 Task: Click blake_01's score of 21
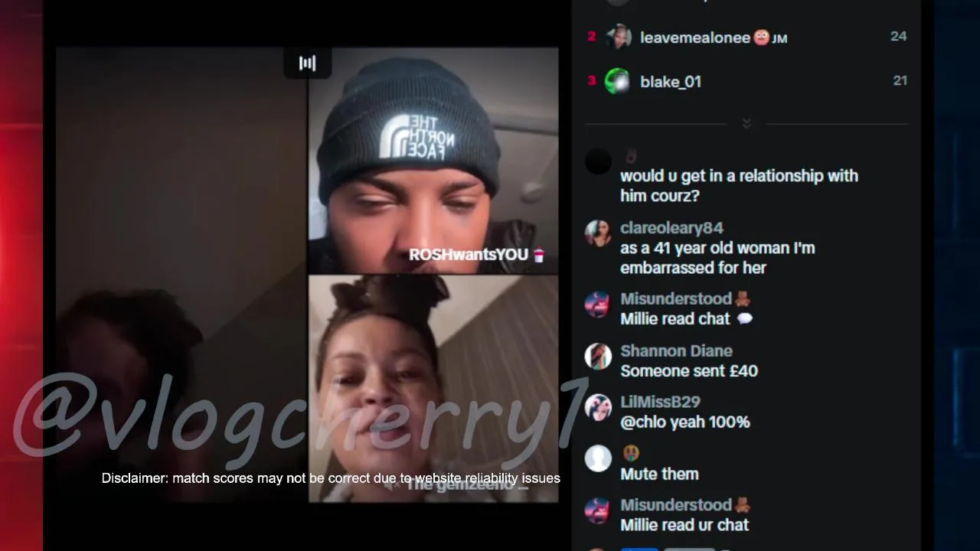point(900,80)
